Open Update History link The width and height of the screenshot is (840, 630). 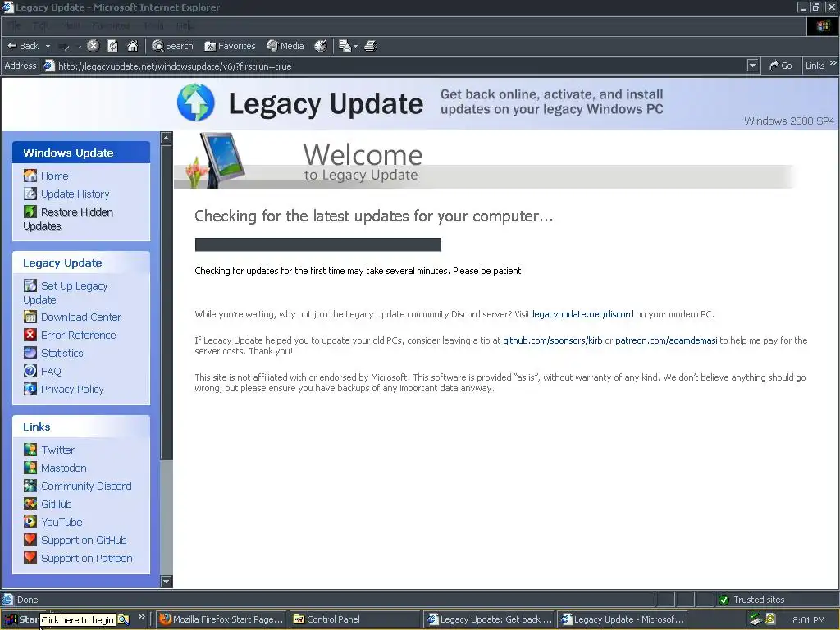click(x=75, y=194)
